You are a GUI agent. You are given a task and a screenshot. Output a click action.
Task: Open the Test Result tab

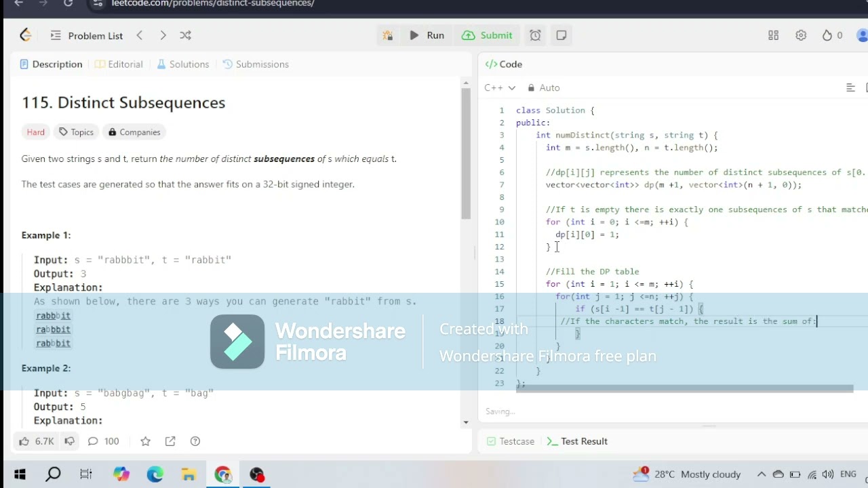tap(577, 441)
